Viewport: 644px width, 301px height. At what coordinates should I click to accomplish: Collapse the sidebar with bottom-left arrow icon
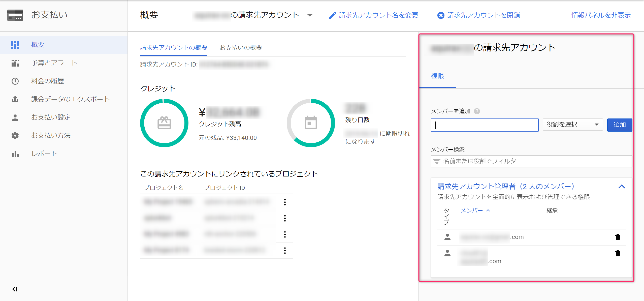click(15, 289)
